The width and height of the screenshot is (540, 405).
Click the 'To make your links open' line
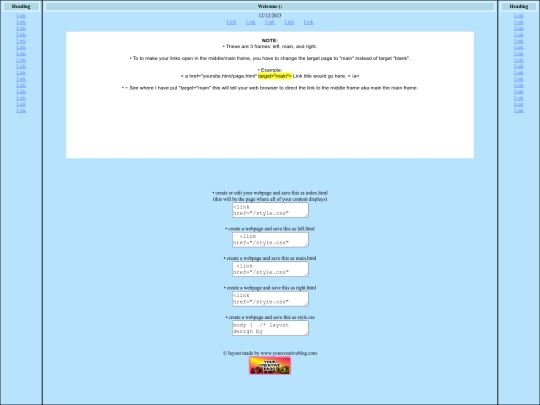[270, 58]
